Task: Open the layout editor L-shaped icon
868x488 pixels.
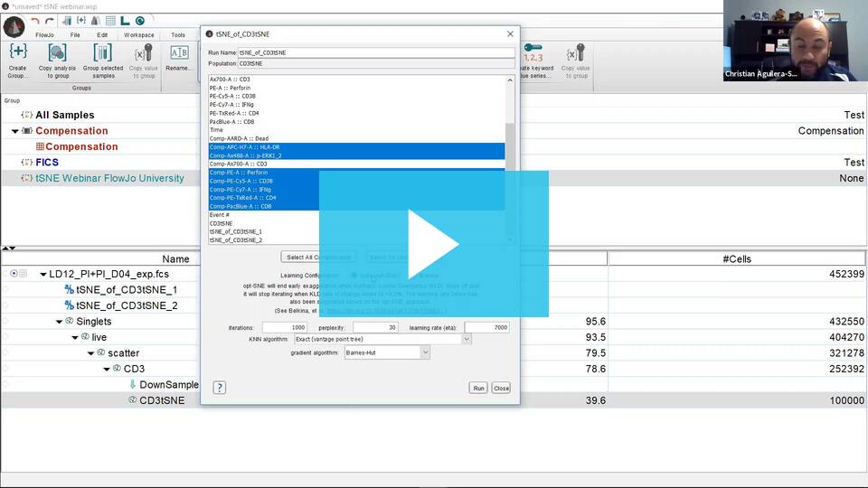Action: click(125, 21)
